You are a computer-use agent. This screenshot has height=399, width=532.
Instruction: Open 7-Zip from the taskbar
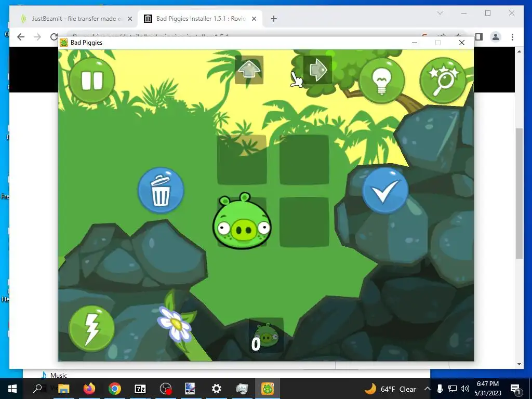[140, 389]
